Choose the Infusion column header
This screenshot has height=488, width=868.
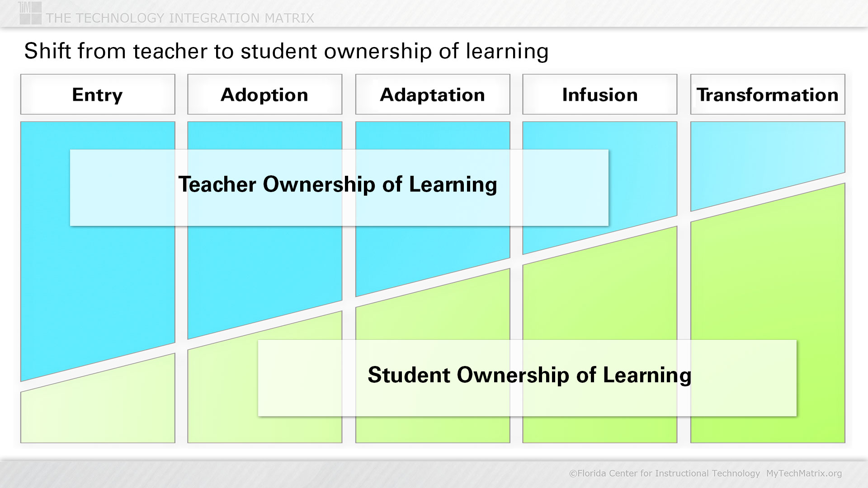tap(599, 94)
